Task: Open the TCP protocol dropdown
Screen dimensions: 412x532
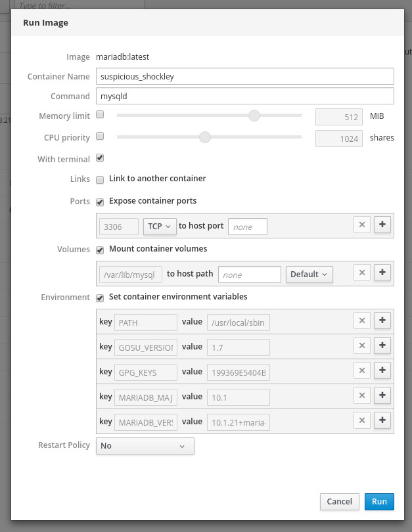Action: point(159,226)
